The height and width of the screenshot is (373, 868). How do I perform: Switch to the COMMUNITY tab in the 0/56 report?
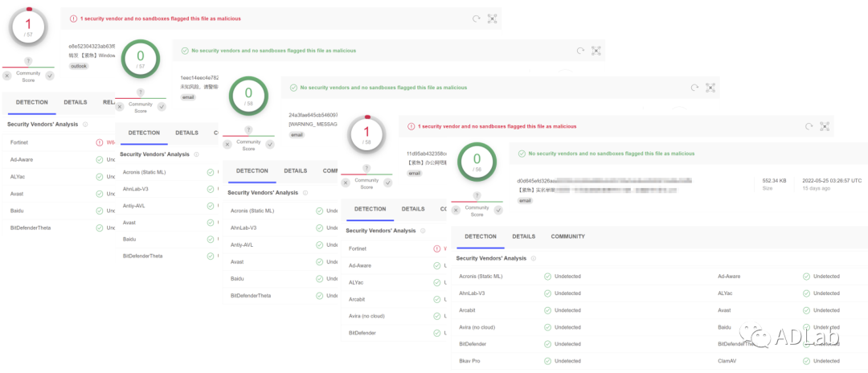[567, 236]
